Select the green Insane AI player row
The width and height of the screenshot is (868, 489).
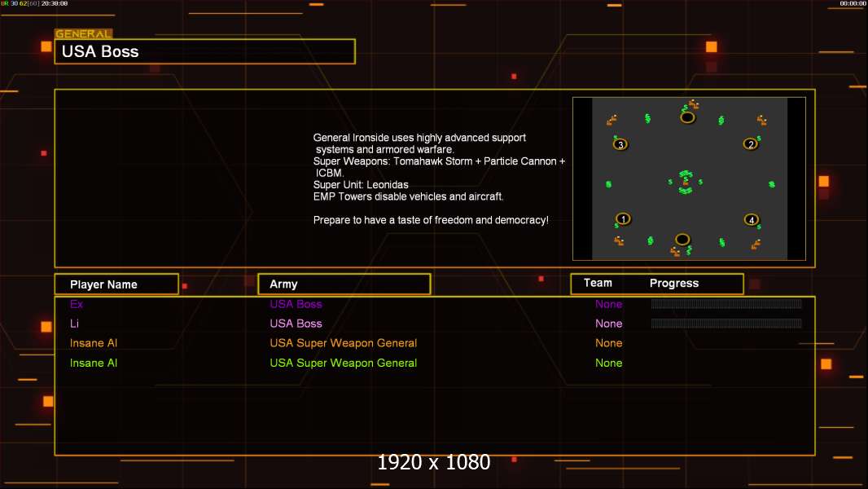(x=435, y=363)
